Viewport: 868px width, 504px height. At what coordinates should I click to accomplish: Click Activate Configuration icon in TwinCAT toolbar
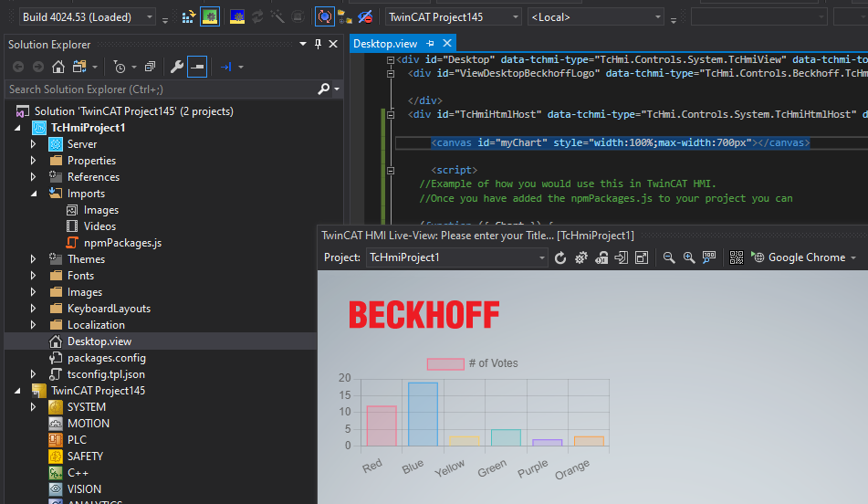click(x=188, y=17)
